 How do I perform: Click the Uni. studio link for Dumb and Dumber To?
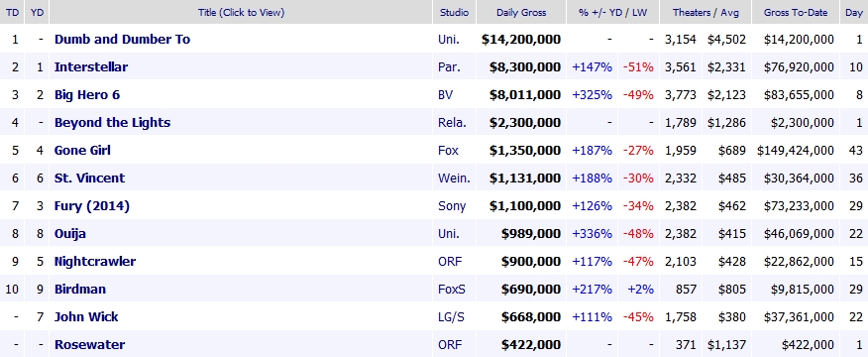click(x=449, y=40)
